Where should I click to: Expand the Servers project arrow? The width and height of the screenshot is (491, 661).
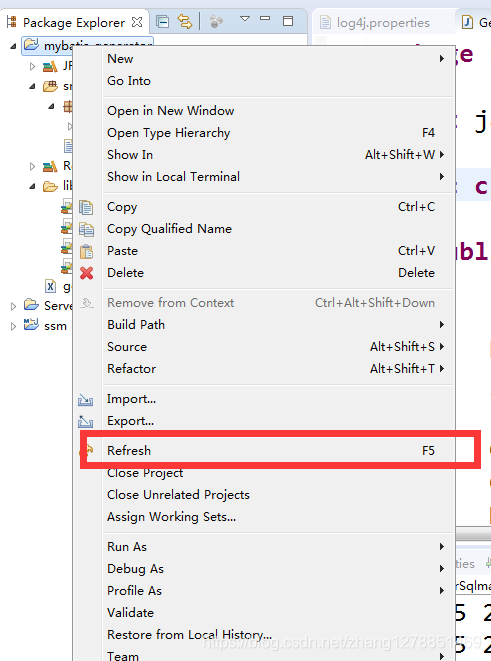[13, 306]
